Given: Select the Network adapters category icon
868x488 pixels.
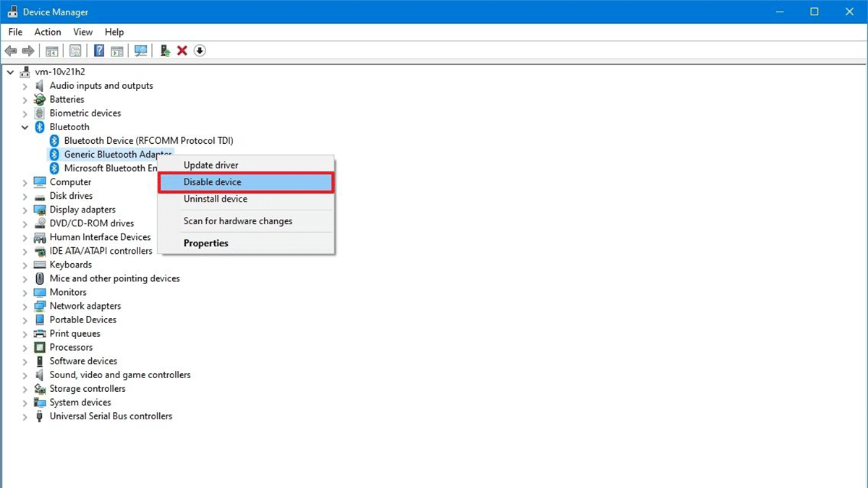Looking at the screenshot, I should pyautogui.click(x=40, y=306).
